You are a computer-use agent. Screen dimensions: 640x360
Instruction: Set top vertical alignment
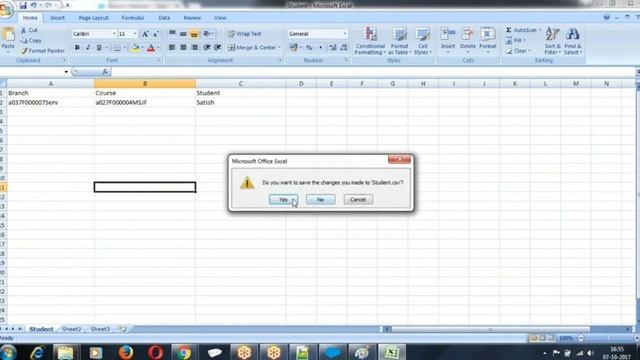click(172, 33)
